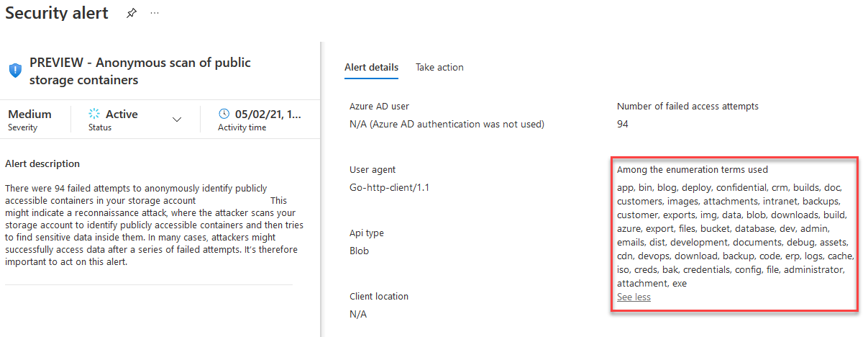
Task: Click the failed access attempts value 94
Action: pos(623,124)
